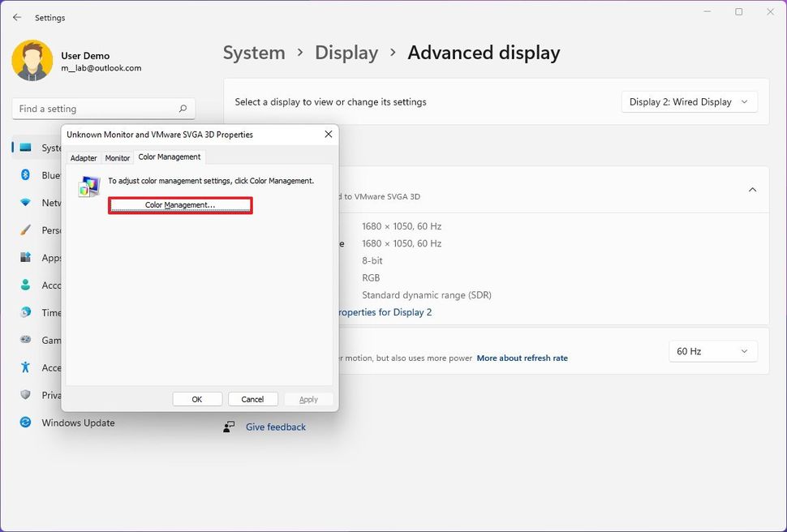787x532 pixels.
Task: Click the Privacy shield icon
Action: point(26,395)
